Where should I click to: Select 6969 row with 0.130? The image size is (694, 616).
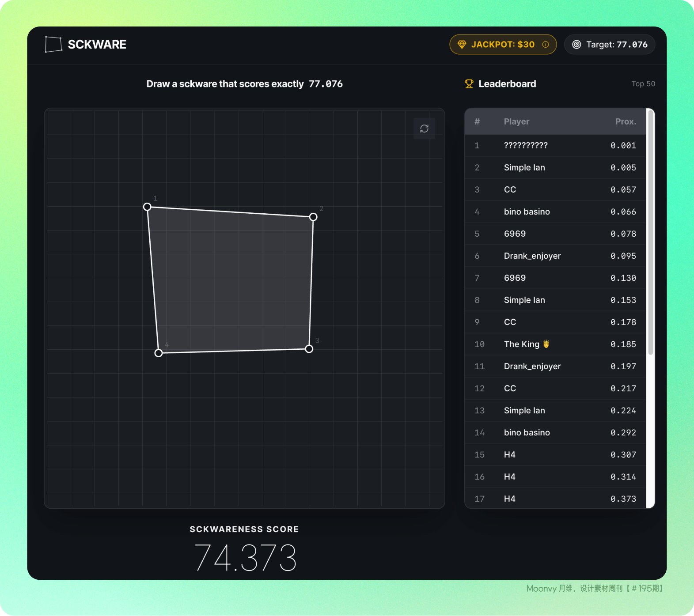pyautogui.click(x=555, y=278)
